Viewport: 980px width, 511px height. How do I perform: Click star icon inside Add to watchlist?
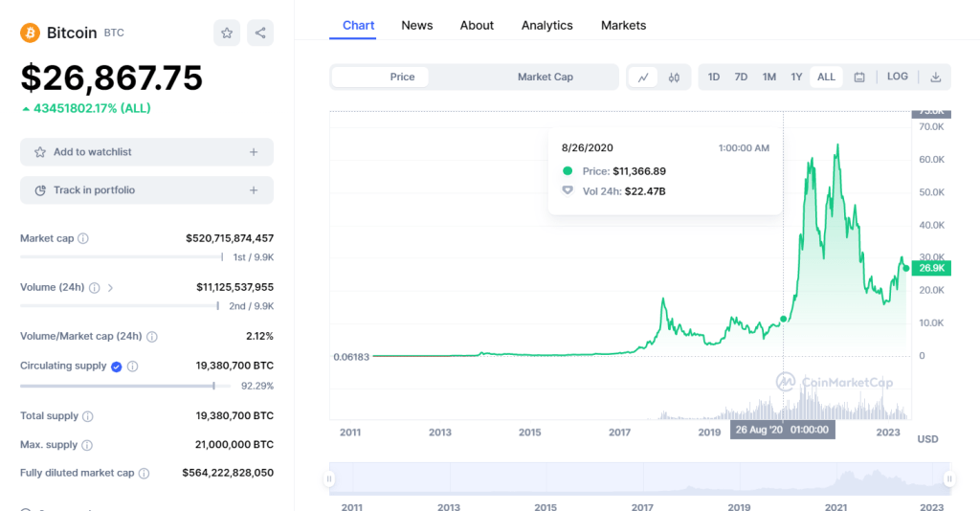[40, 152]
